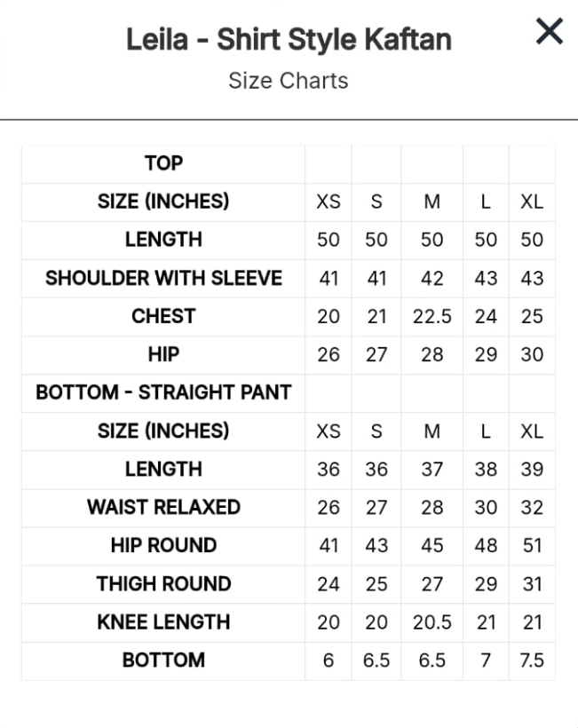578x728 pixels.
Task: Click the "BOTTOM - STRAIGHT PANT" section header
Action: 163,392
